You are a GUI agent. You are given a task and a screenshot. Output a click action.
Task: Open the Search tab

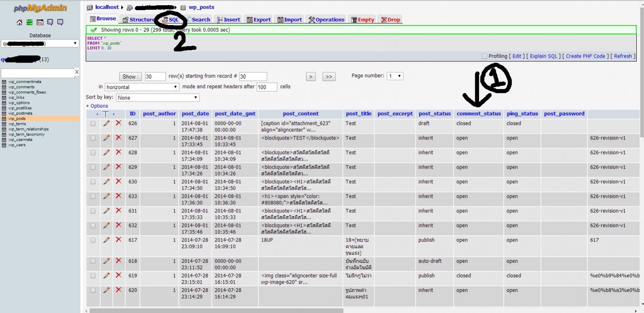click(x=198, y=19)
